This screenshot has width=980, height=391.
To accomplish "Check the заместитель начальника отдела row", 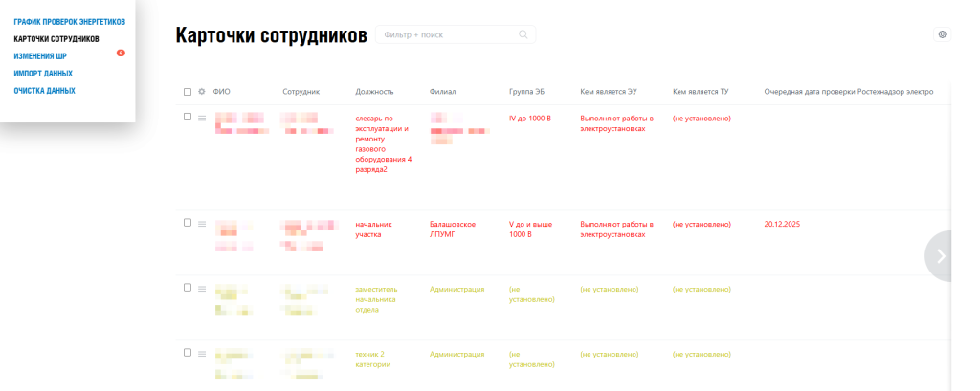I will [188, 288].
